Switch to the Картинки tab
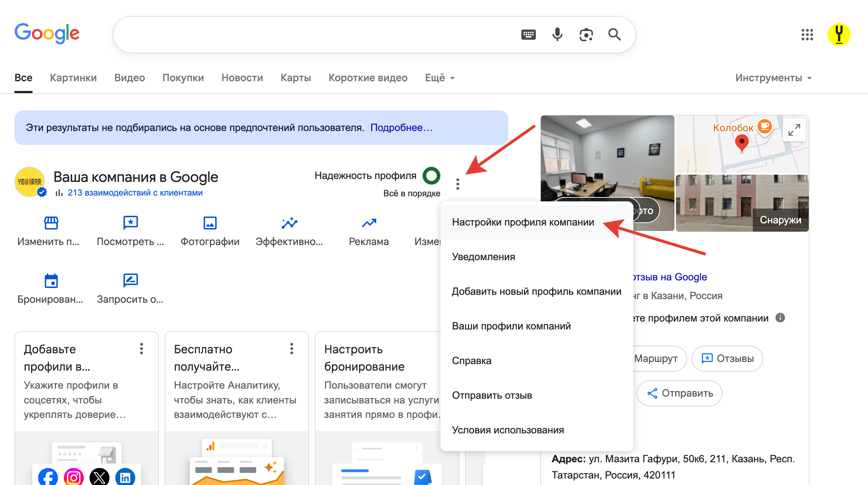This screenshot has height=485, width=868. [x=73, y=78]
